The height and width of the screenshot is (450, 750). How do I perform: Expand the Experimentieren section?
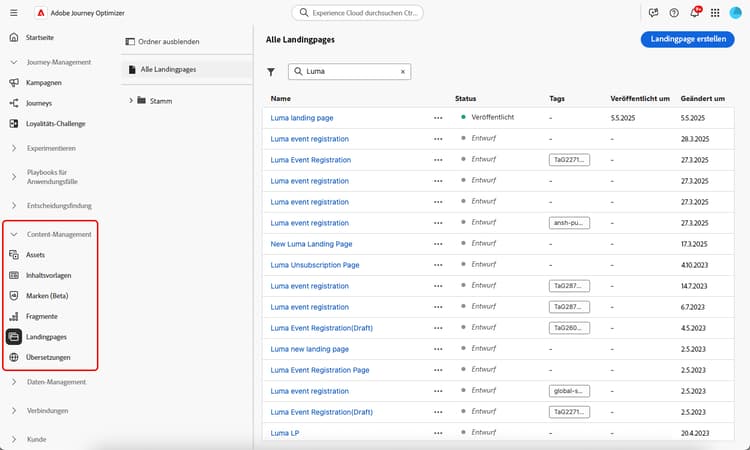(x=14, y=148)
